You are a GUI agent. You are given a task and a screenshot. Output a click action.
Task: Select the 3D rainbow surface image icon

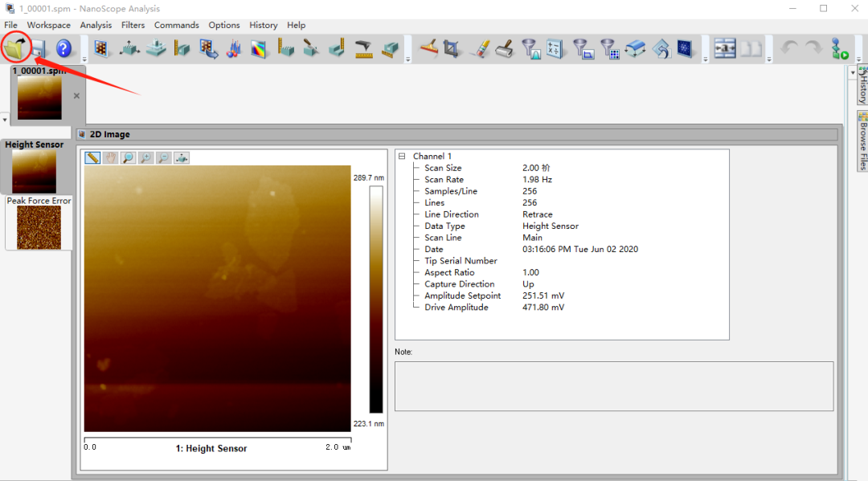(259, 49)
